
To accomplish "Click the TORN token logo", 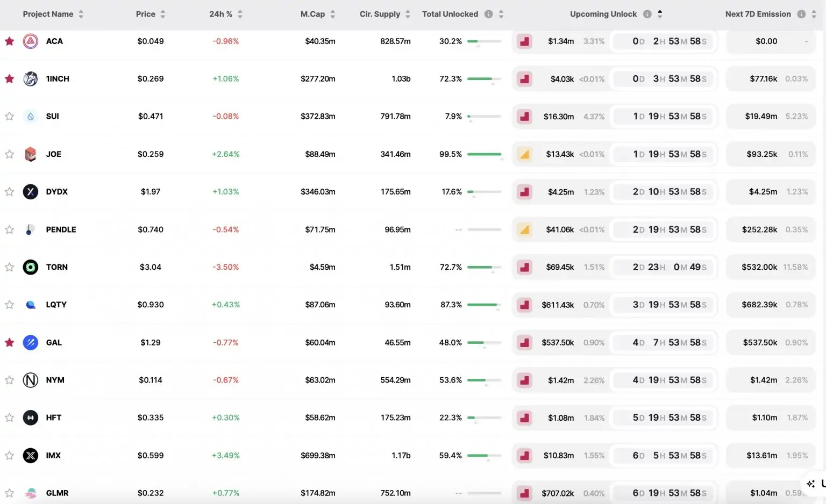I will pyautogui.click(x=31, y=267).
